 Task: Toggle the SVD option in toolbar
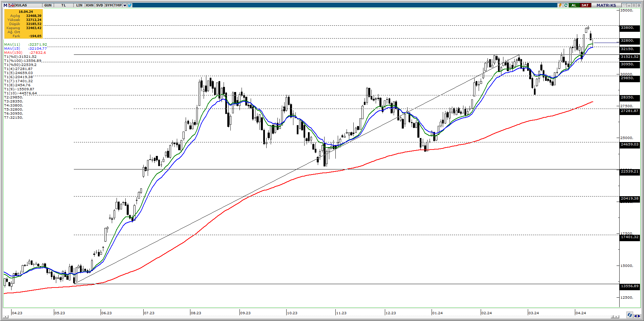(100, 5)
